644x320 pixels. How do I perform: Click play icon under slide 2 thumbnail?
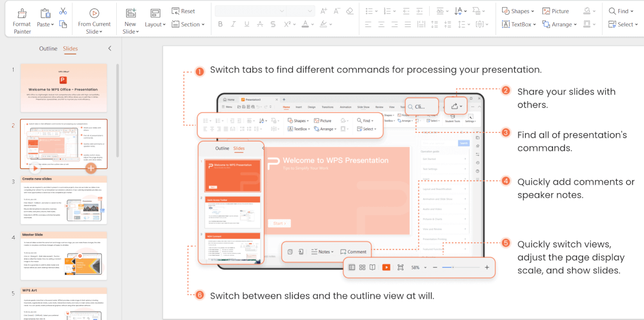[x=36, y=169]
